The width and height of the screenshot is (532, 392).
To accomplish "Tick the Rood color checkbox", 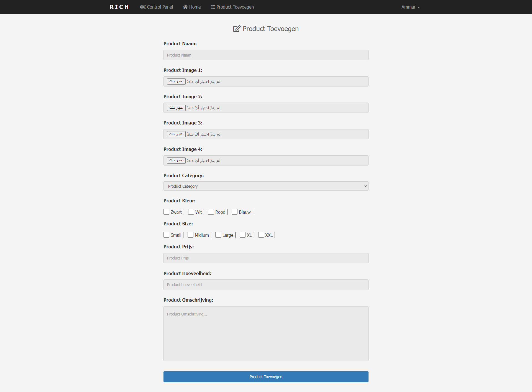I will tap(211, 212).
